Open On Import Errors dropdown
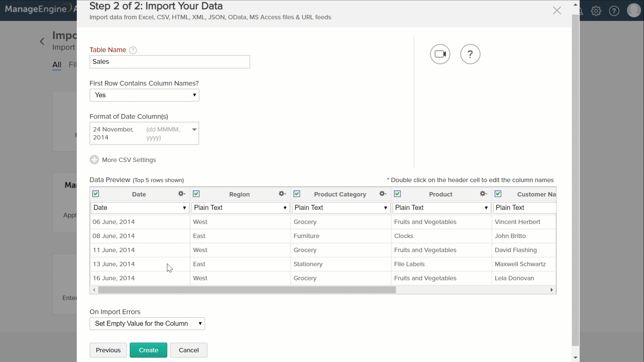The image size is (644, 362). pyautogui.click(x=147, y=323)
